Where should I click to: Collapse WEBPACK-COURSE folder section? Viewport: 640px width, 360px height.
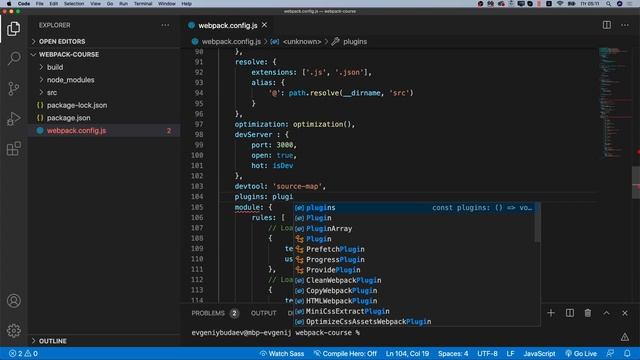click(x=69, y=54)
